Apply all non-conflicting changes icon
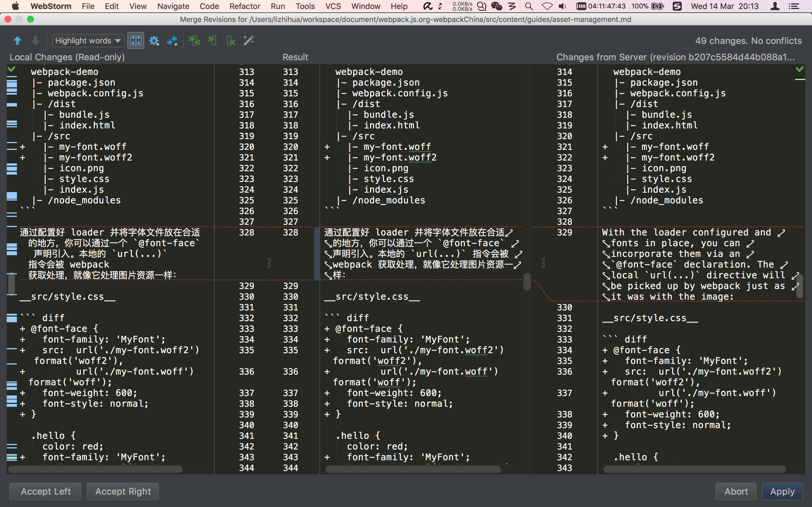The width and height of the screenshot is (812, 507). click(x=195, y=40)
